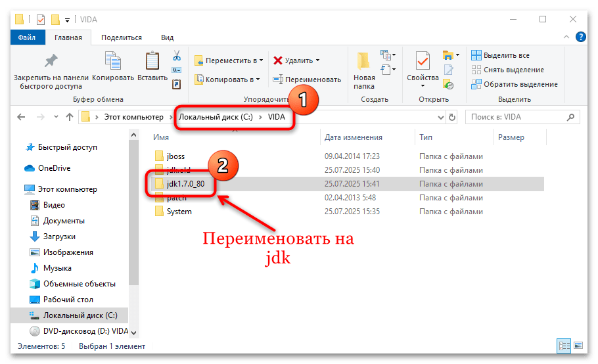Open Документы in the navigation pane
This screenshot has height=364, width=598.
[58, 221]
